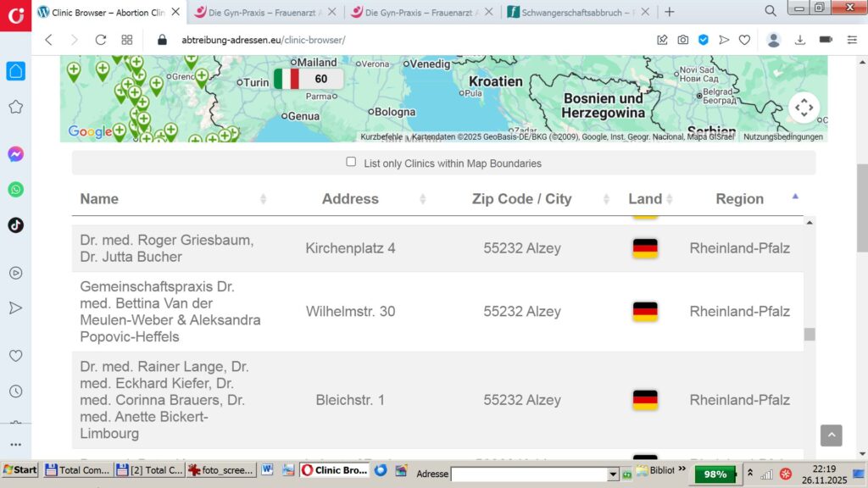
Task: Click the scroll-to-top arrow button
Action: [831, 435]
